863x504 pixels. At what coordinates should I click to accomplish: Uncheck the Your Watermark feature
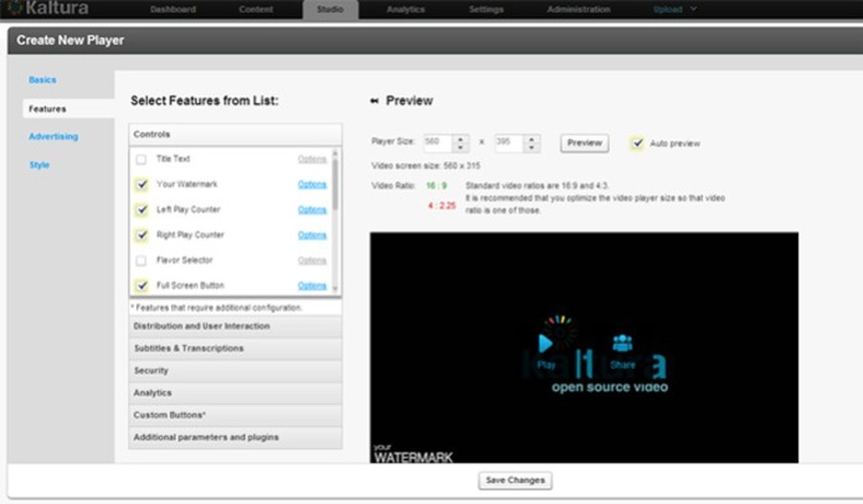click(141, 184)
